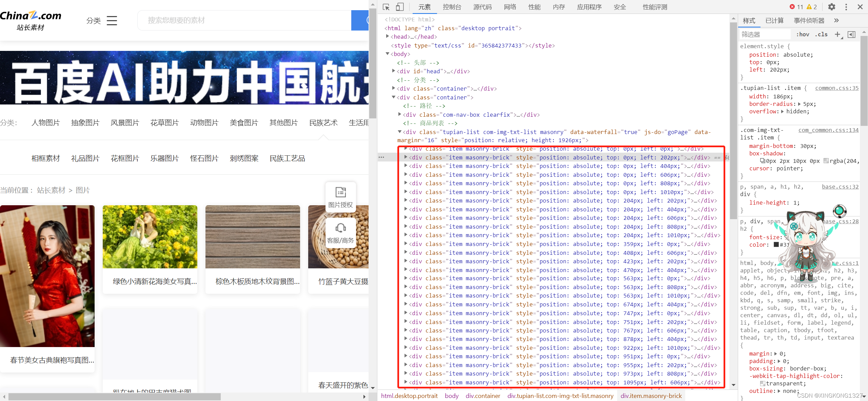Click the yellow warning count badge showing 2

tap(812, 7)
